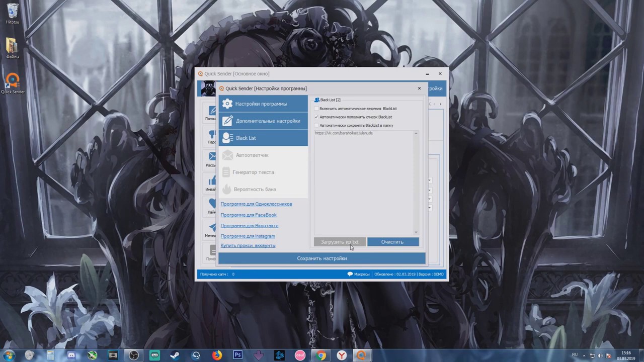Image resolution: width=644 pixels, height=362 pixels.
Task: Click the blacklist scrollbar up arrow
Action: pos(416,133)
